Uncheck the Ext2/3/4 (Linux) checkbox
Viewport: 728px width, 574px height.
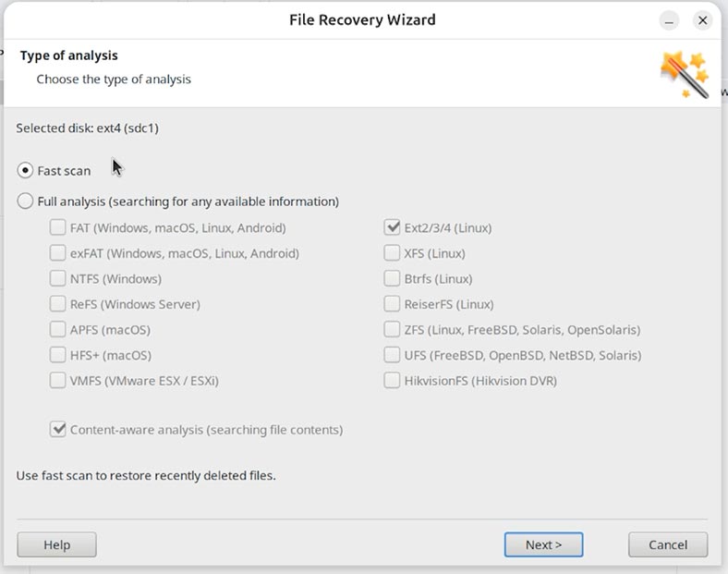[392, 227]
